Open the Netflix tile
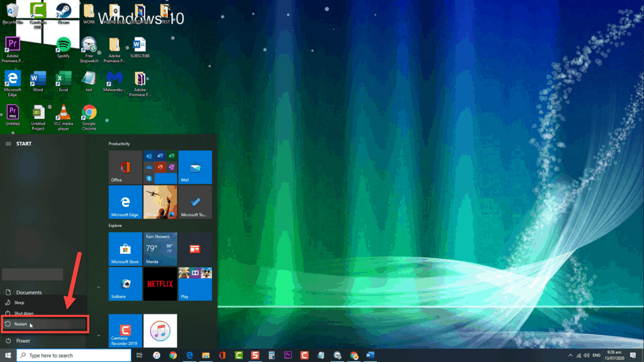This screenshot has width=644, height=362. point(160,284)
